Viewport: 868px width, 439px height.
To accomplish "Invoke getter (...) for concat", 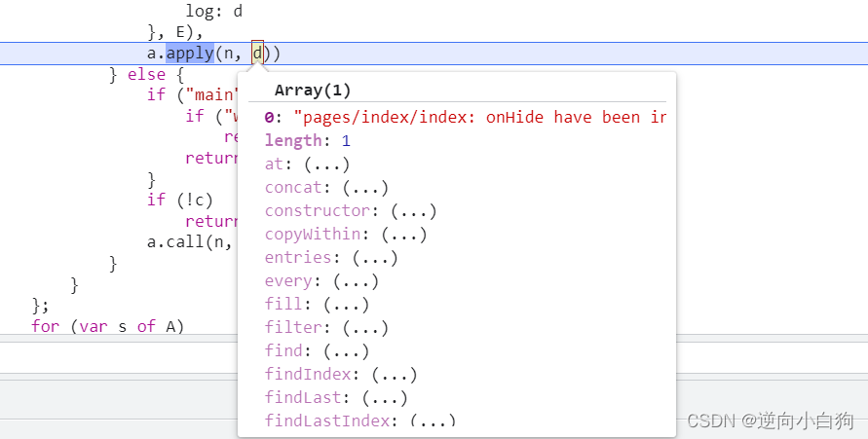I will coord(365,188).
